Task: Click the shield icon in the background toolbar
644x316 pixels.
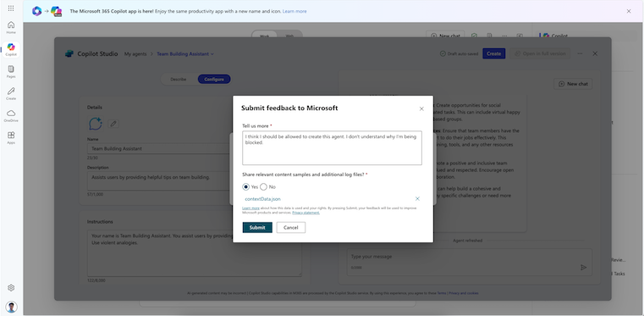Action: coord(475,36)
